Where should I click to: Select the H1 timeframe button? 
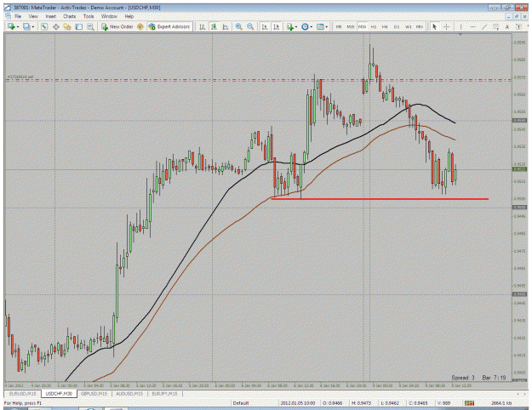(373, 26)
